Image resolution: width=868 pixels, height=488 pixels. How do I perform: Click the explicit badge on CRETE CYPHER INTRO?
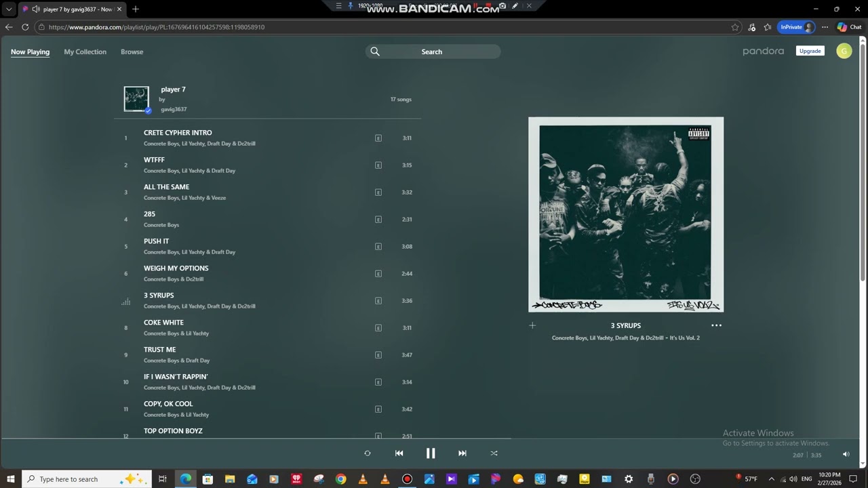(x=378, y=138)
